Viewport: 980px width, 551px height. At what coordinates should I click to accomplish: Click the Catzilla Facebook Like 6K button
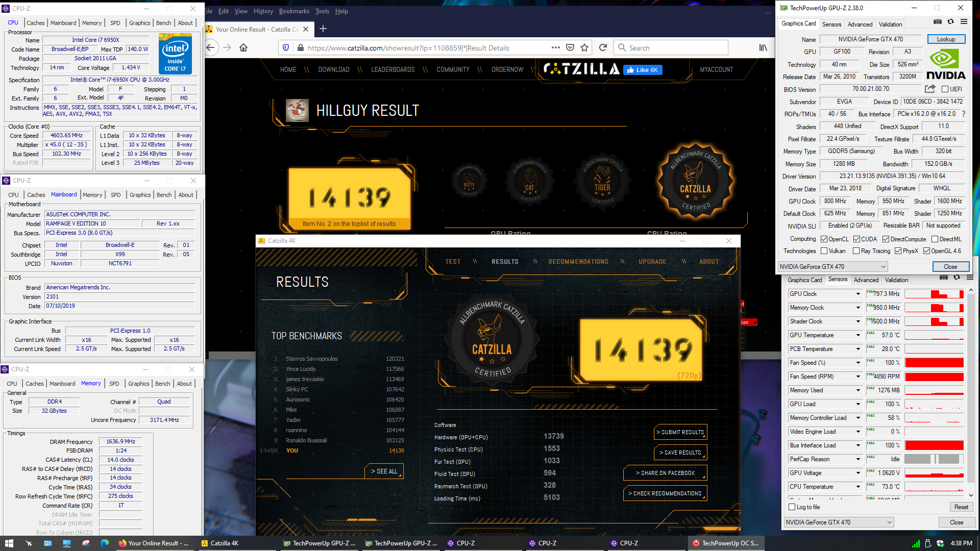pos(643,70)
